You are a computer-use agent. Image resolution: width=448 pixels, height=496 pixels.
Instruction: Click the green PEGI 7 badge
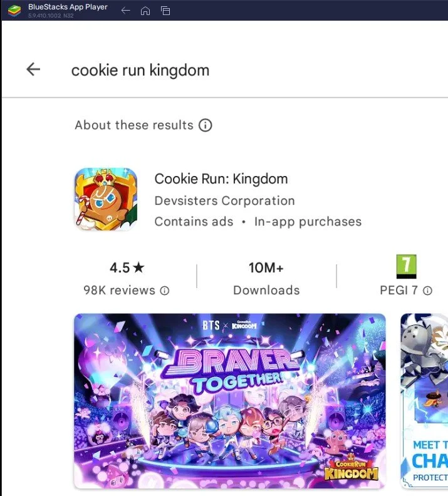tap(406, 266)
